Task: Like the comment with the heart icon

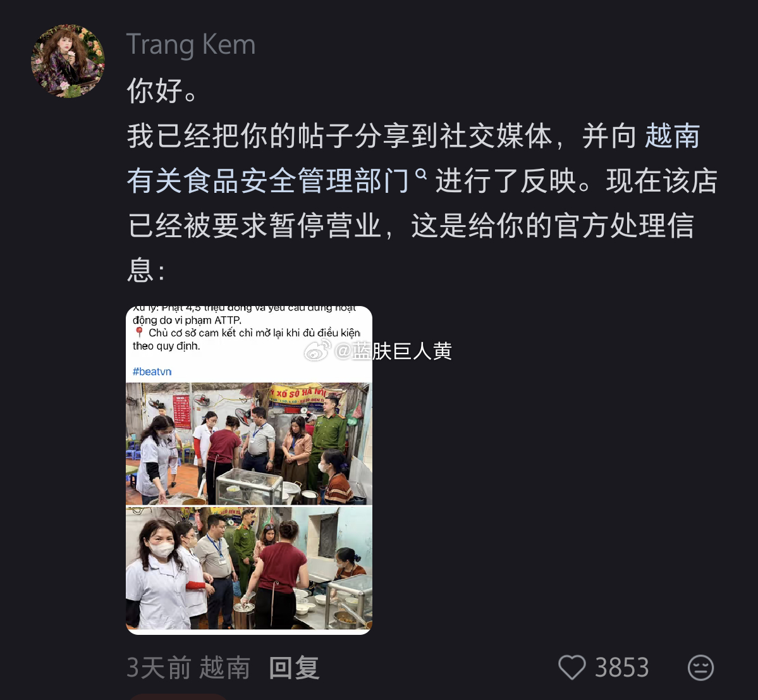Action: coord(572,667)
